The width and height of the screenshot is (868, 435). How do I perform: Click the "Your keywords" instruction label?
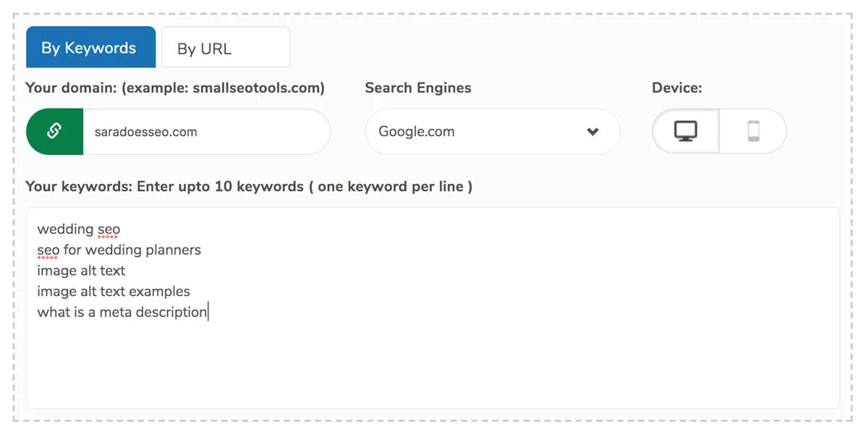tap(249, 187)
